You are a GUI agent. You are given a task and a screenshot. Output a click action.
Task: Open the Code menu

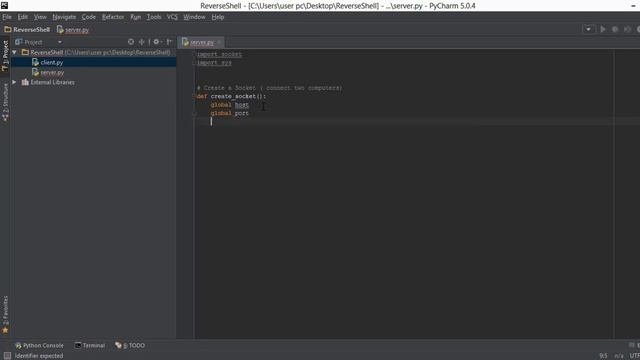click(89, 17)
